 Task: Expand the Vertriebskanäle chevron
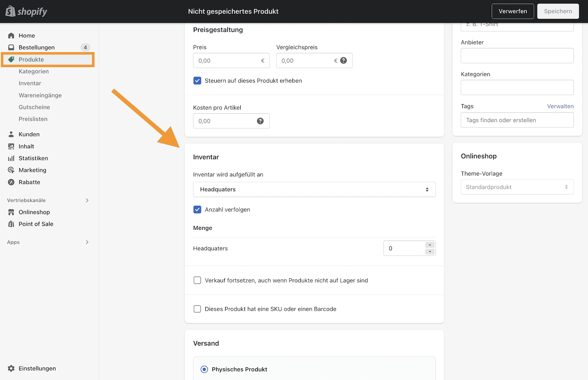pos(87,200)
